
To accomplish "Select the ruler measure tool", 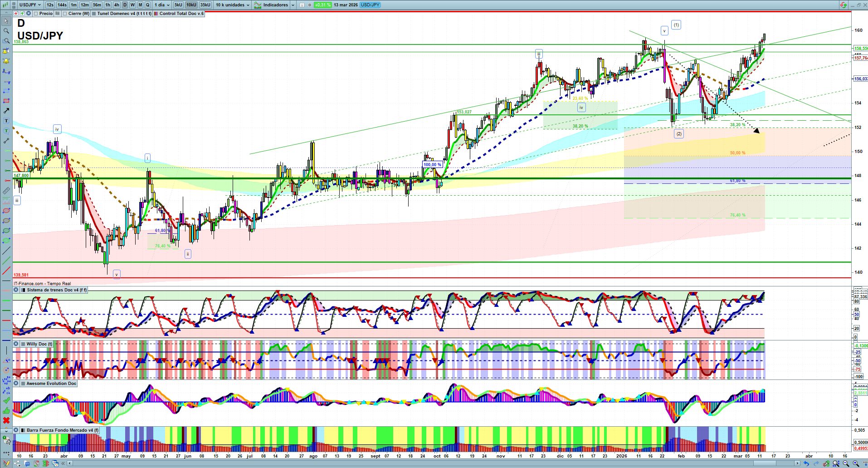I will 6,191.
